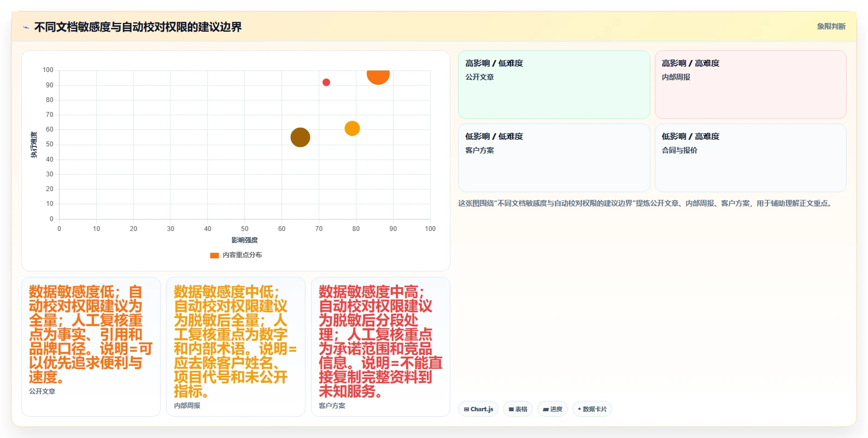
Task: Click the 执行难度 y-axis title
Action: 34,145
